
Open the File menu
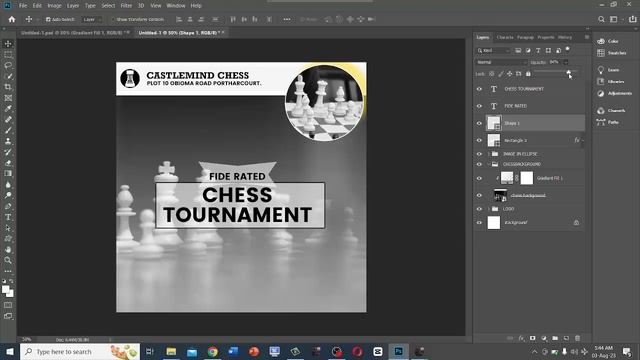coord(23,6)
